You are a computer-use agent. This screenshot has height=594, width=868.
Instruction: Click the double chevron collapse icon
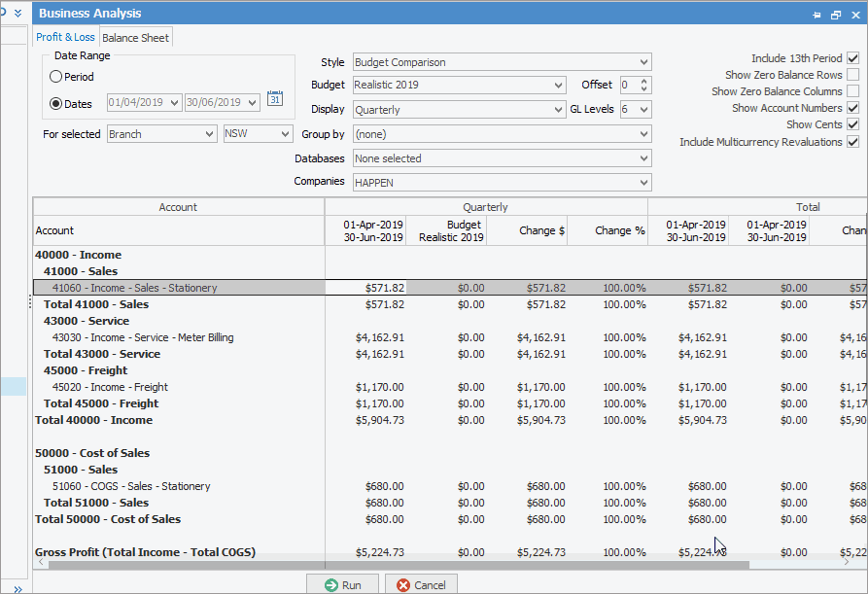[17, 14]
